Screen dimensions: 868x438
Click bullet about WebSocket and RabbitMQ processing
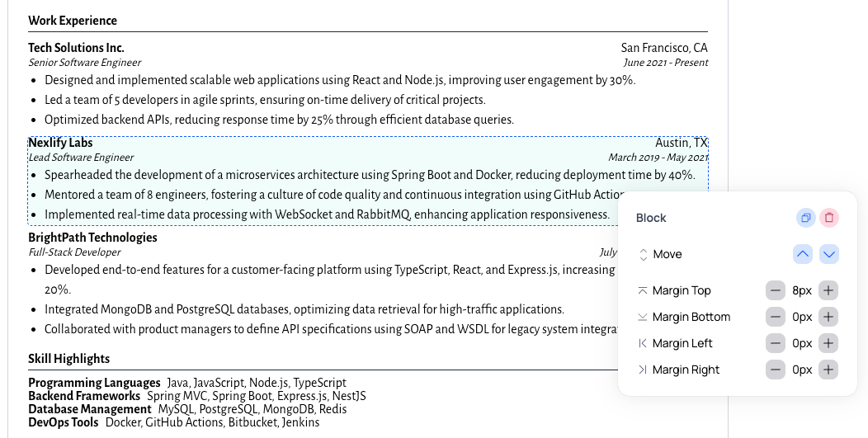328,214
